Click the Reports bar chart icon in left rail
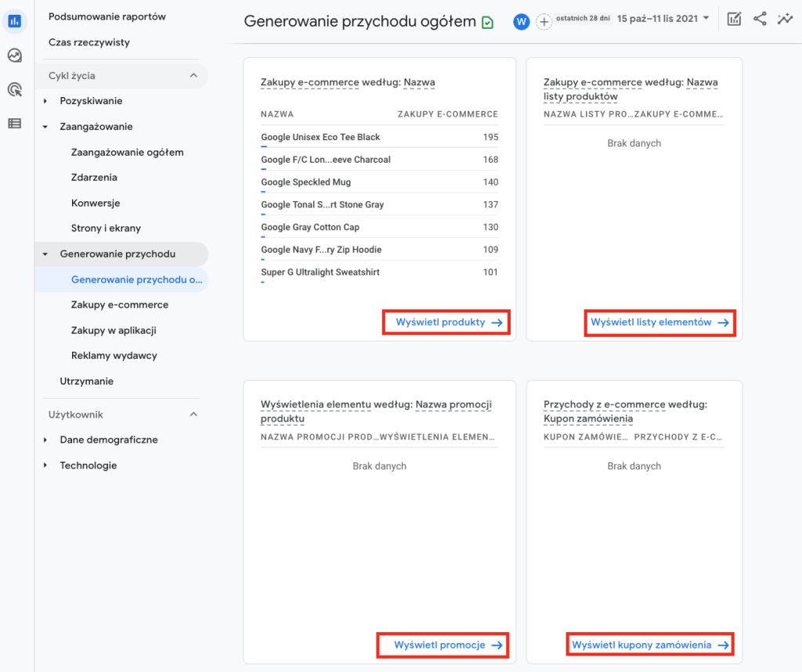 click(x=14, y=21)
